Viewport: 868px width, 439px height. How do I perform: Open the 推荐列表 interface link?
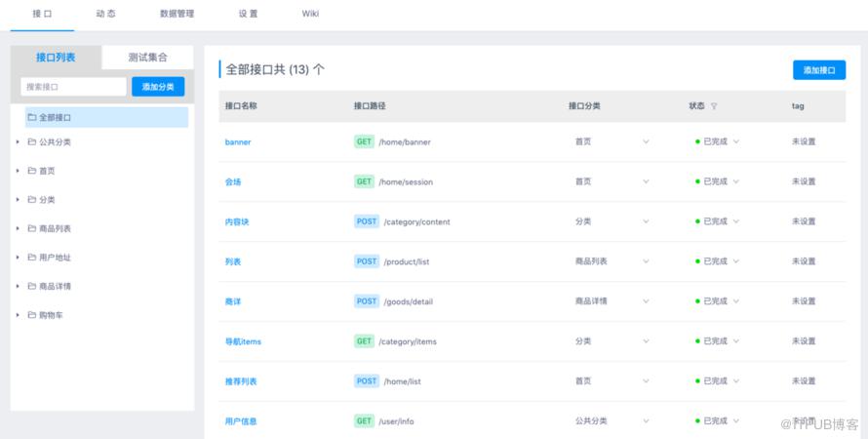241,381
